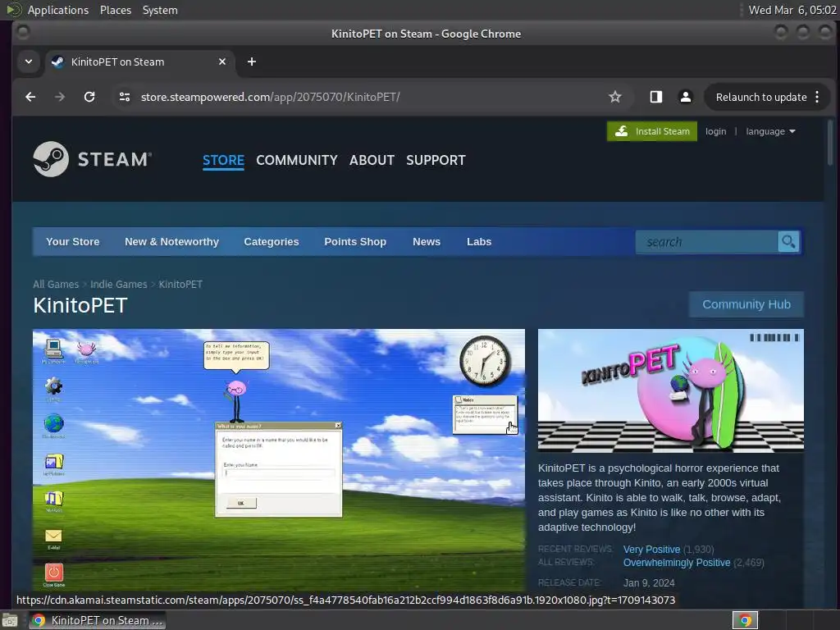840x630 pixels.
Task: Click the All Games breadcrumb
Action: 56,285
